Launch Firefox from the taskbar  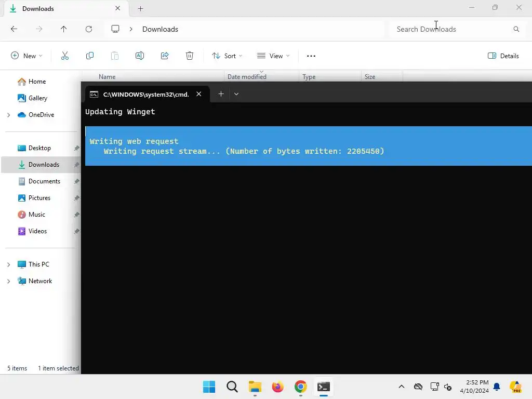[278, 387]
